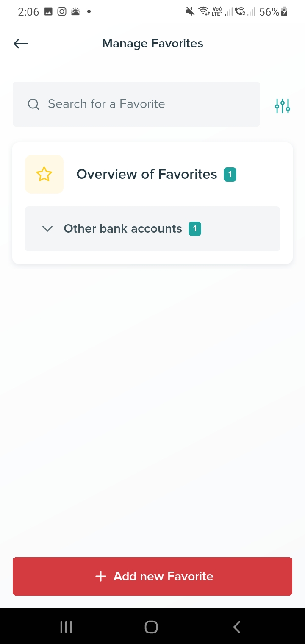Image resolution: width=305 pixels, height=644 pixels.
Task: Tap the yellow star favorites icon
Action: [44, 174]
